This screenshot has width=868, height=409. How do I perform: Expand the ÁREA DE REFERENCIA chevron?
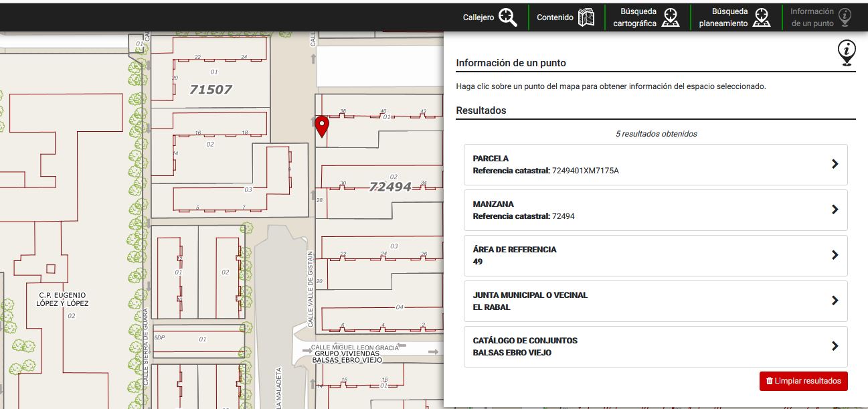[835, 255]
